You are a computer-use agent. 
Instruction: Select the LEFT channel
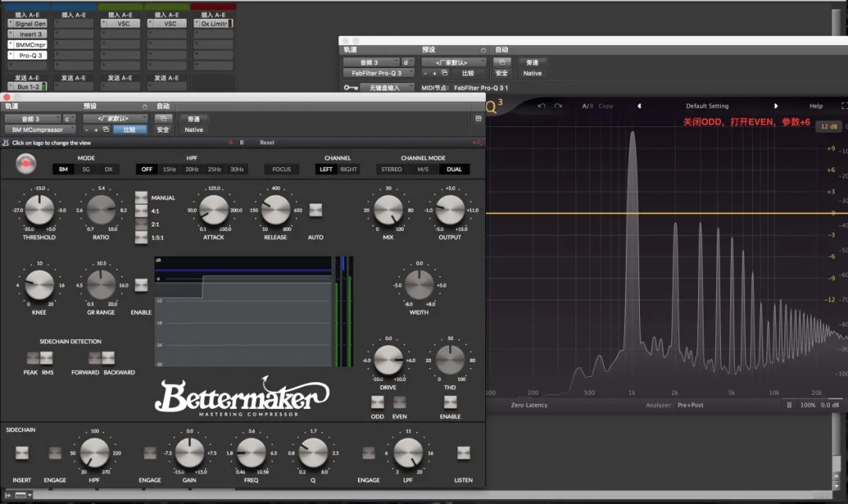pyautogui.click(x=326, y=170)
